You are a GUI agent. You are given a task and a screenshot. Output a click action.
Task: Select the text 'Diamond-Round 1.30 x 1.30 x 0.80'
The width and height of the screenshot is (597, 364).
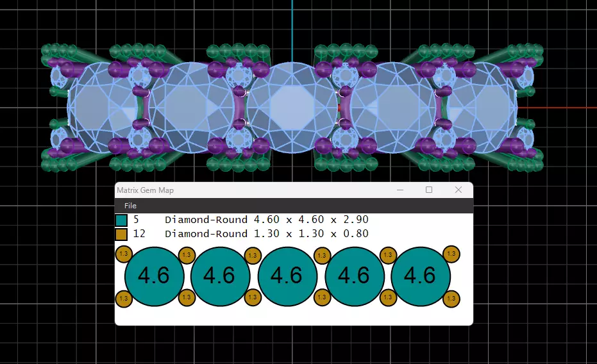pyautogui.click(x=267, y=233)
